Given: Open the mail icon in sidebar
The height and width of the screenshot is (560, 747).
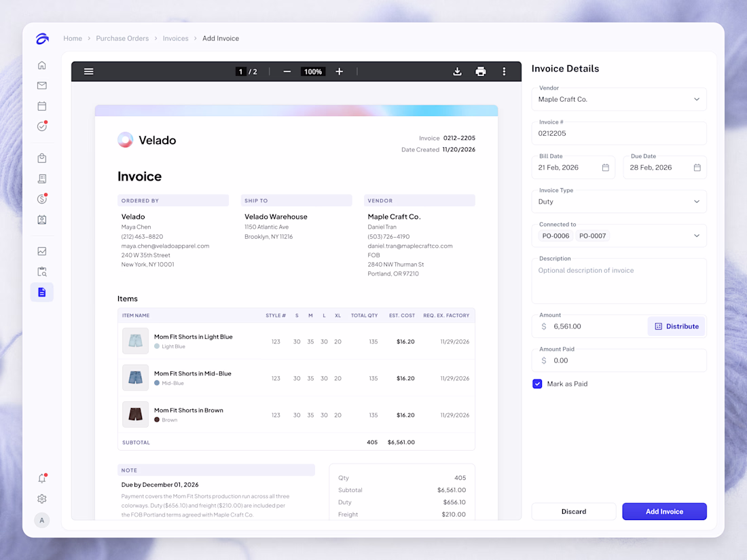Looking at the screenshot, I should pos(42,86).
